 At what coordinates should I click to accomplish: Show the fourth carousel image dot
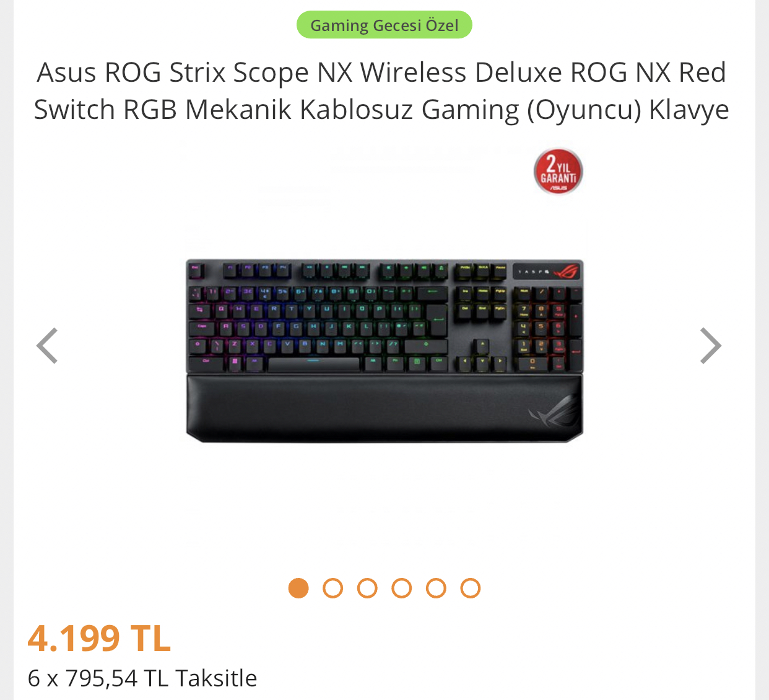point(401,588)
